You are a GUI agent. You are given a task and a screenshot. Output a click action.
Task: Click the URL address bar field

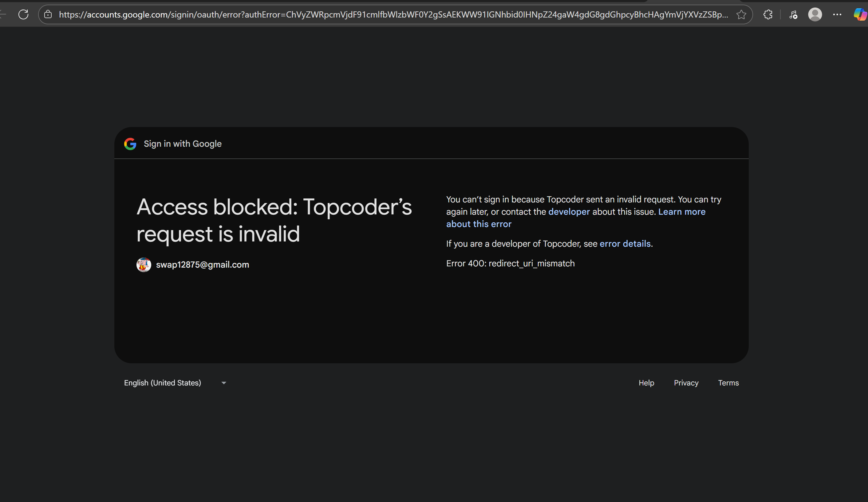(x=393, y=14)
